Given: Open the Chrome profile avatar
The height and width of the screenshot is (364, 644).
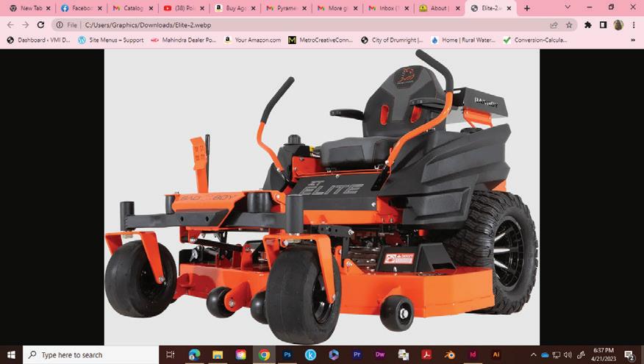Looking at the screenshot, I should pyautogui.click(x=618, y=25).
